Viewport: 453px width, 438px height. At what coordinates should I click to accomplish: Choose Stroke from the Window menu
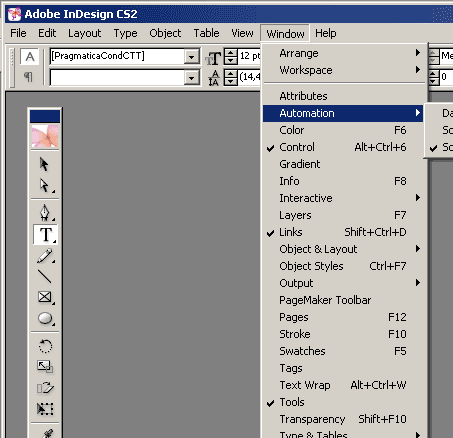pyautogui.click(x=343, y=334)
